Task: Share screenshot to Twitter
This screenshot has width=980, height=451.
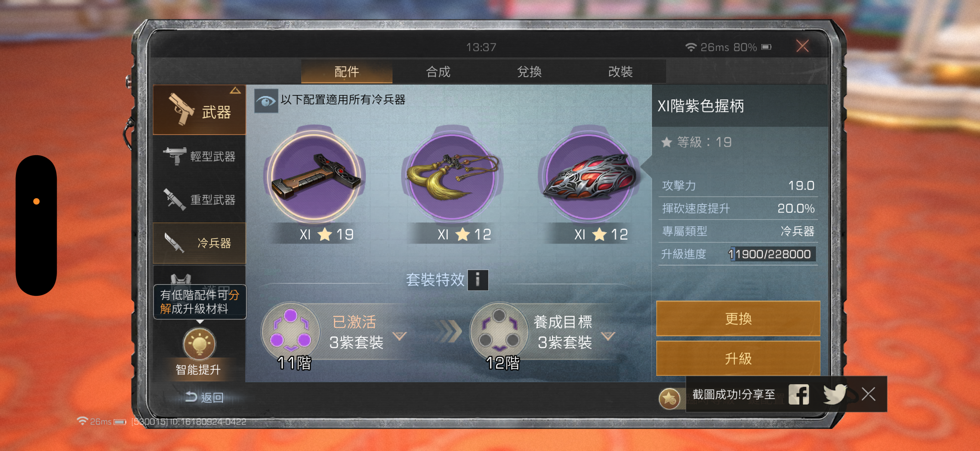Action: coord(835,394)
